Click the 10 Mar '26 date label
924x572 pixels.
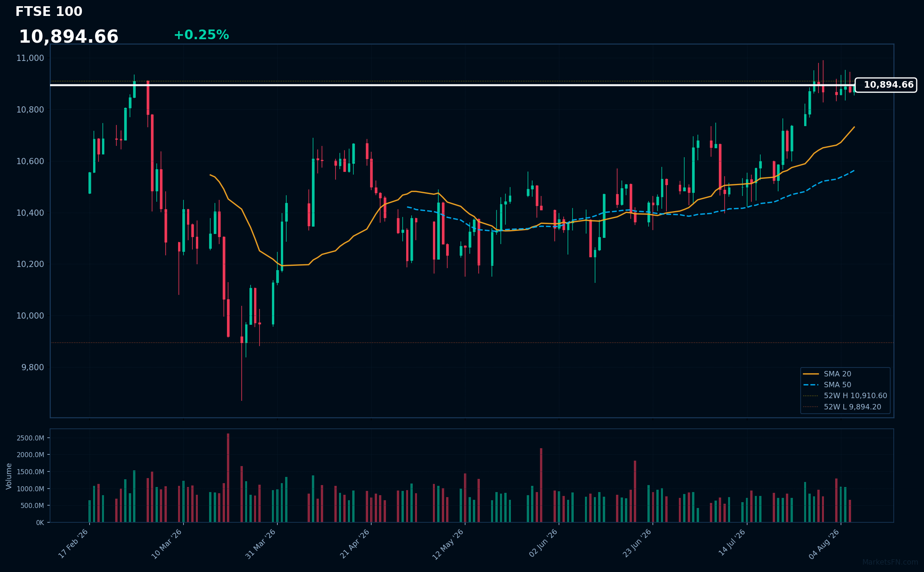coord(167,543)
